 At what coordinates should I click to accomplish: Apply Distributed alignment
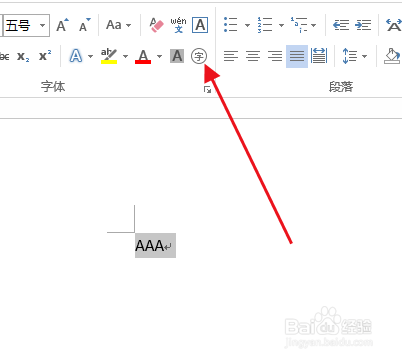click(x=319, y=56)
